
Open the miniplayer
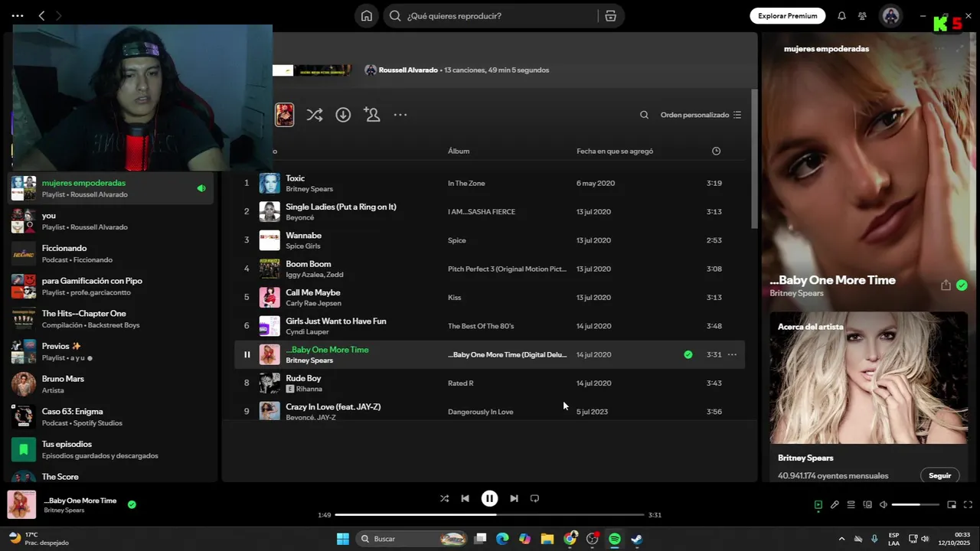[952, 504]
